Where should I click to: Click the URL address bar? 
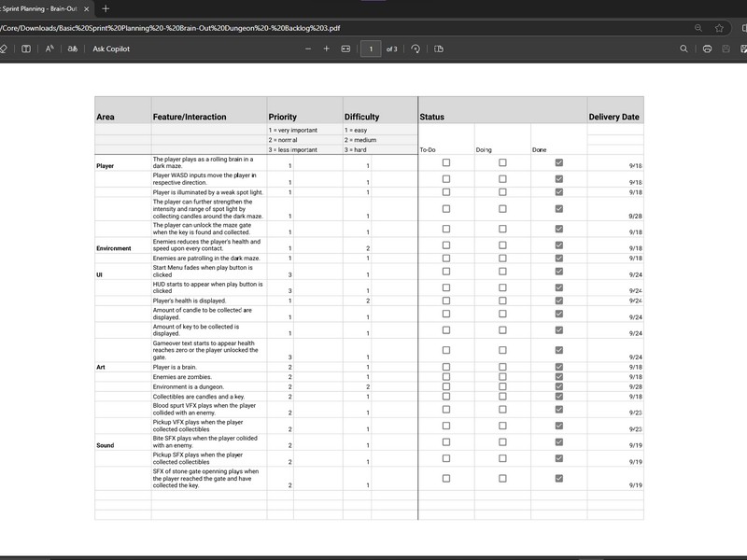[280, 28]
